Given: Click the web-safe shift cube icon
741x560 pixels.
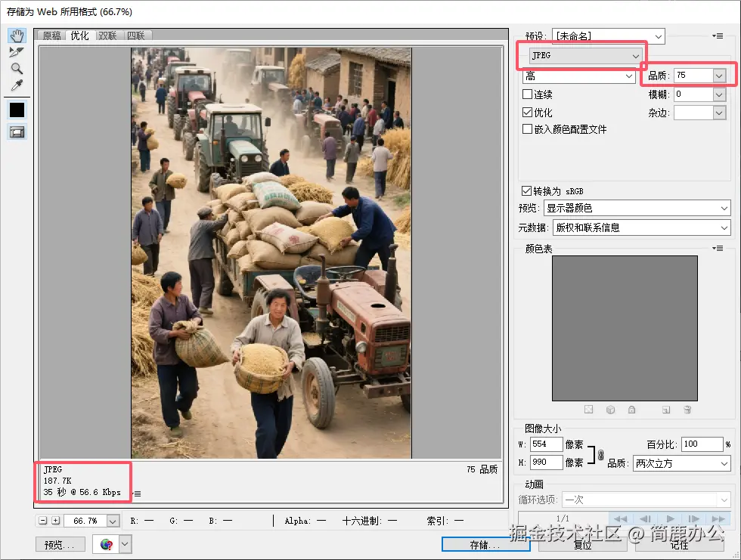Looking at the screenshot, I should tap(611, 410).
